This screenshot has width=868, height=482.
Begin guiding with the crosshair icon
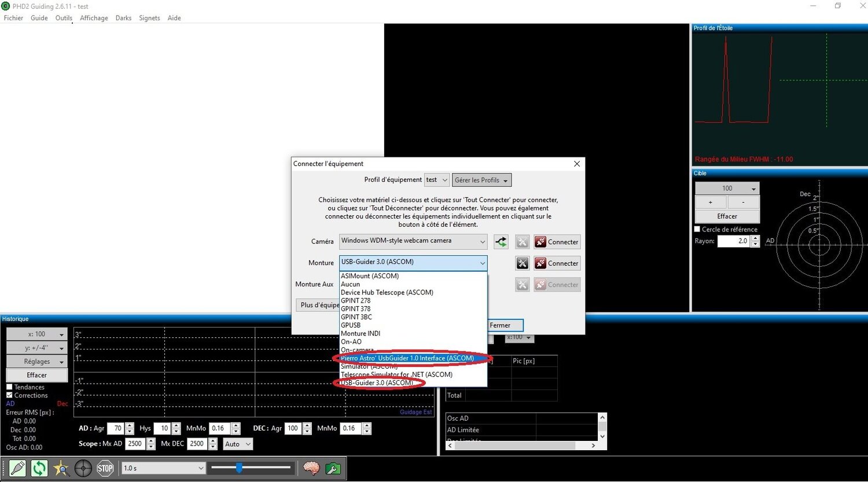(x=83, y=468)
